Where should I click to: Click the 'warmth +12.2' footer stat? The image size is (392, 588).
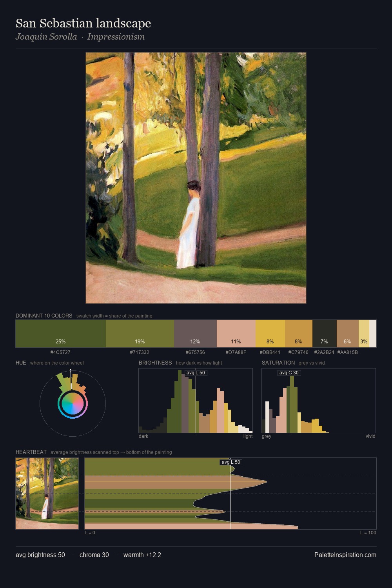pos(142,555)
